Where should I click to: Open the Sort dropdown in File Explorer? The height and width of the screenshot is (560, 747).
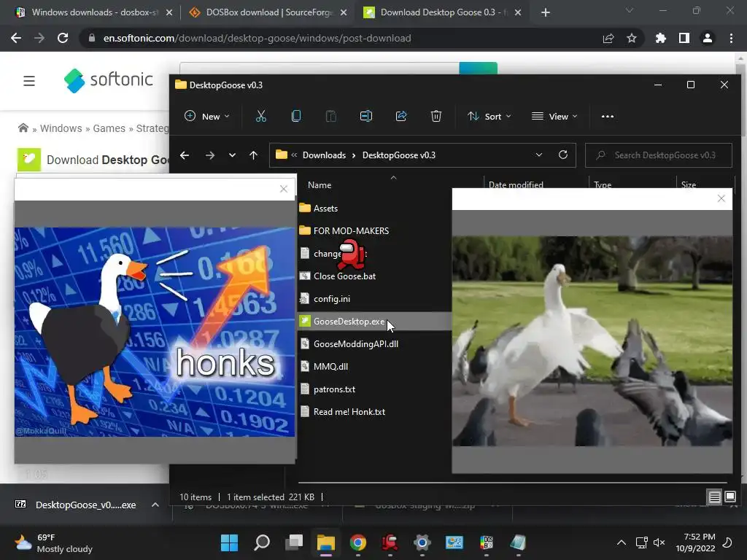pos(489,116)
